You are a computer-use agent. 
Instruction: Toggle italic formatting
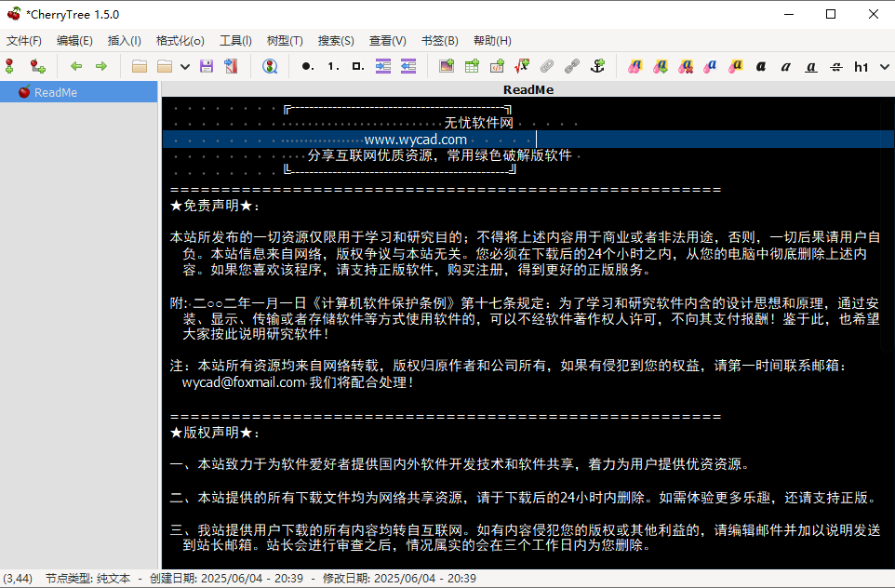(x=785, y=66)
